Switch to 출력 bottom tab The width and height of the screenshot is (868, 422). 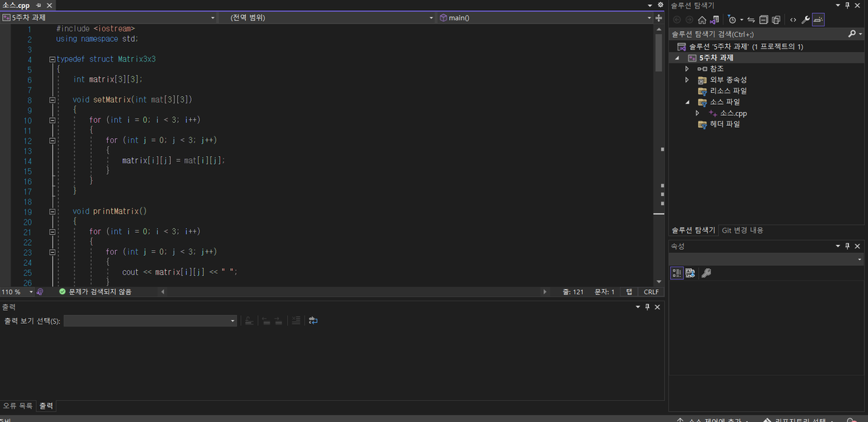coord(46,406)
